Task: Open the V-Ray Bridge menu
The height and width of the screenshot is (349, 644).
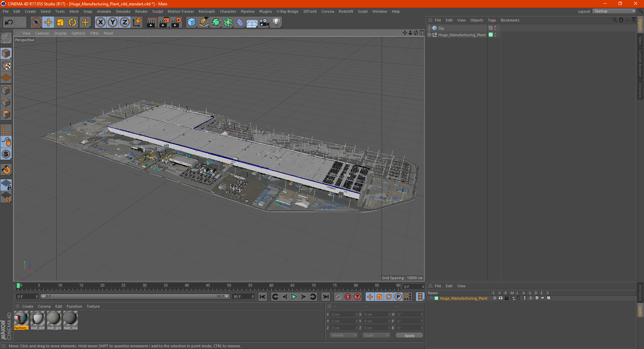Action: click(x=287, y=11)
